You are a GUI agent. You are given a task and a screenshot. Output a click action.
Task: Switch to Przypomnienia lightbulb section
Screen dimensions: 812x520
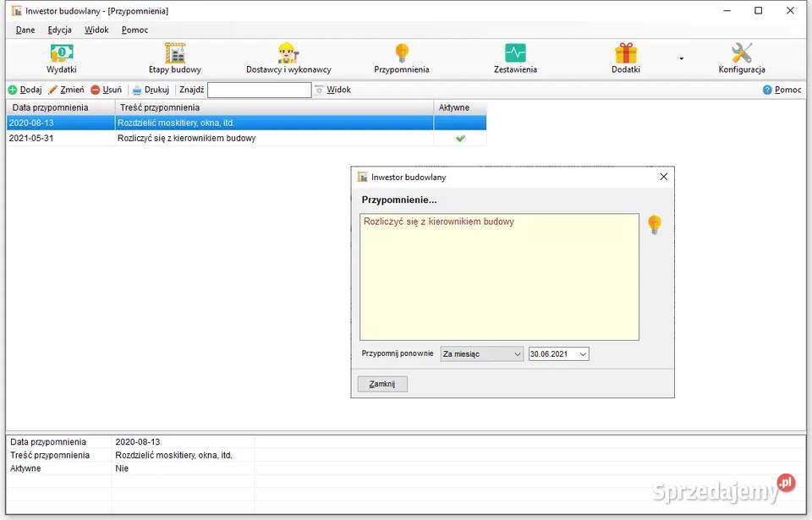click(x=402, y=58)
